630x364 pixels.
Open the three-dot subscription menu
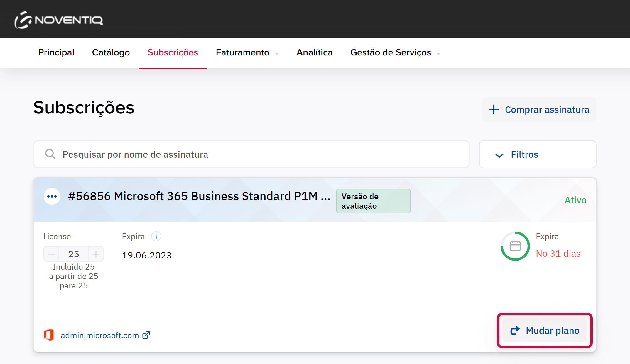point(52,196)
